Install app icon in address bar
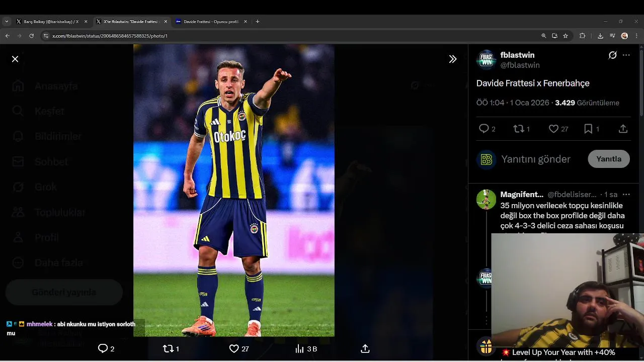 [554, 36]
